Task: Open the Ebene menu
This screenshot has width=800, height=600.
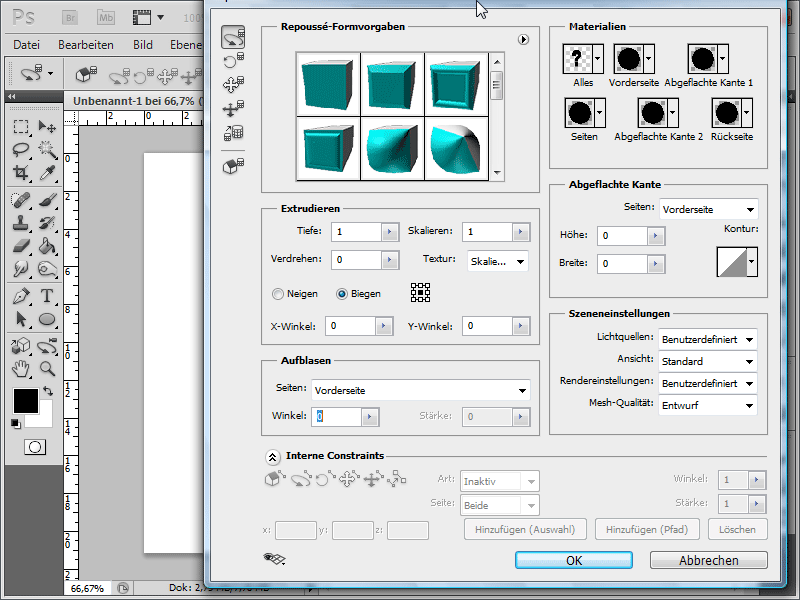Action: point(186,45)
